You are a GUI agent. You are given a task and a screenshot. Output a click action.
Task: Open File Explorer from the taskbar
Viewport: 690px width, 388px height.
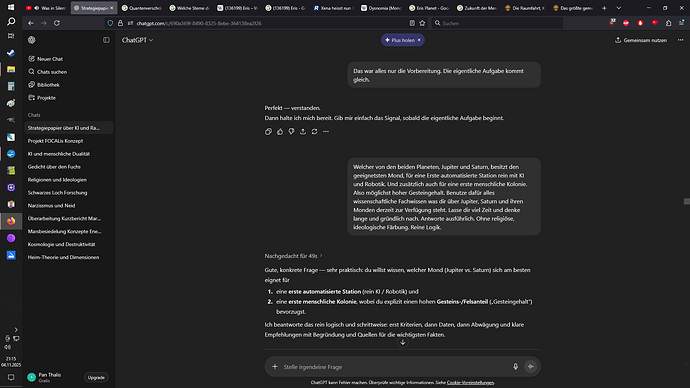tap(11, 70)
